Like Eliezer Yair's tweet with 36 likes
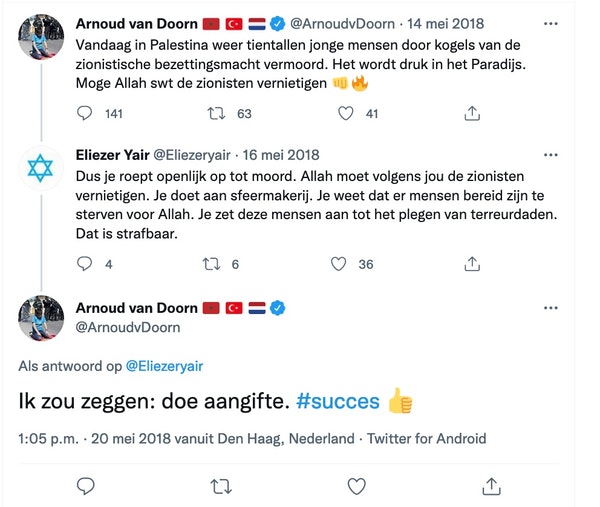This screenshot has height=507, width=600. [339, 264]
